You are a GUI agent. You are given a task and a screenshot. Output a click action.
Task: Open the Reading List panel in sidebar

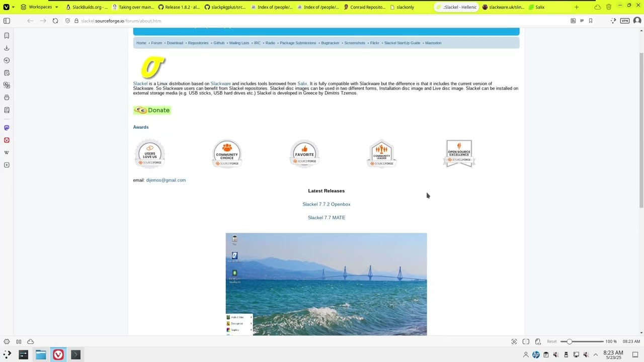coord(7,110)
